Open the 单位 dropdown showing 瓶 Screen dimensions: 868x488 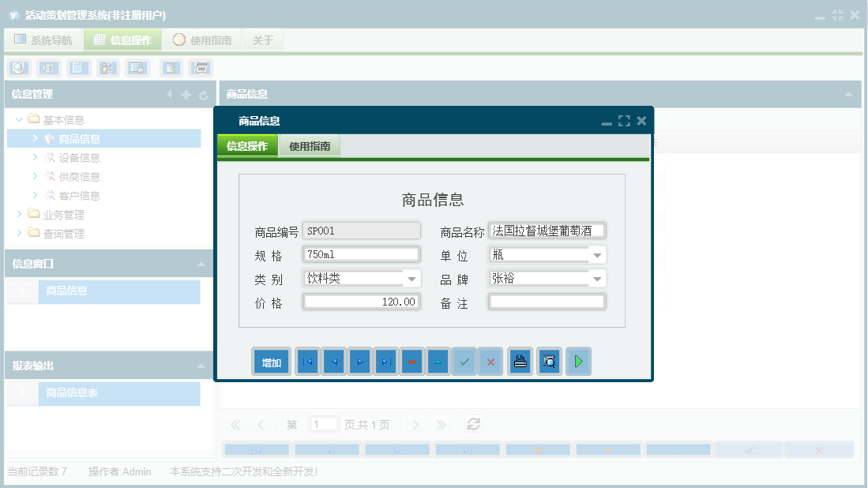(x=599, y=254)
